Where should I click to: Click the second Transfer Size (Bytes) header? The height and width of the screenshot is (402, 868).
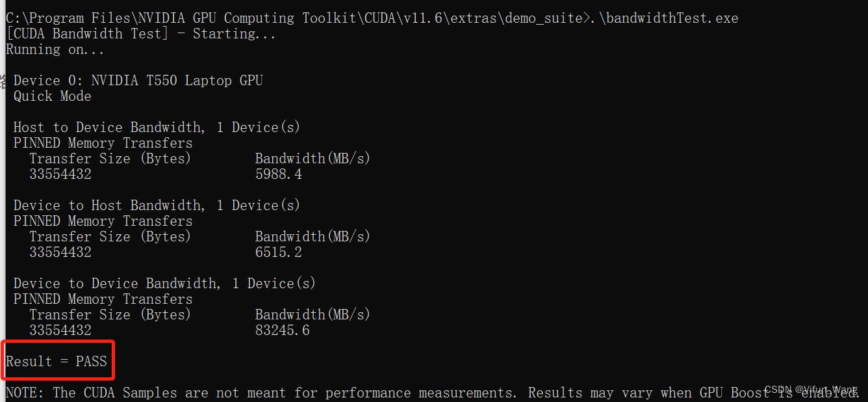click(x=110, y=237)
